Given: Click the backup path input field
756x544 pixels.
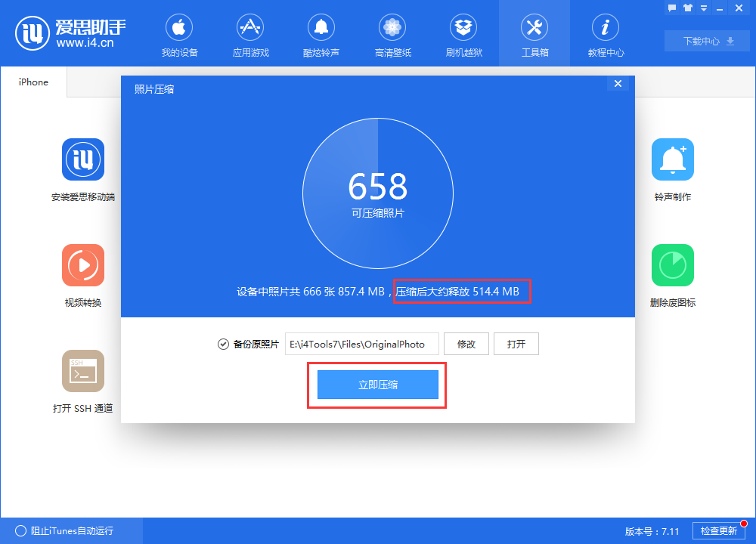Looking at the screenshot, I should [x=361, y=344].
